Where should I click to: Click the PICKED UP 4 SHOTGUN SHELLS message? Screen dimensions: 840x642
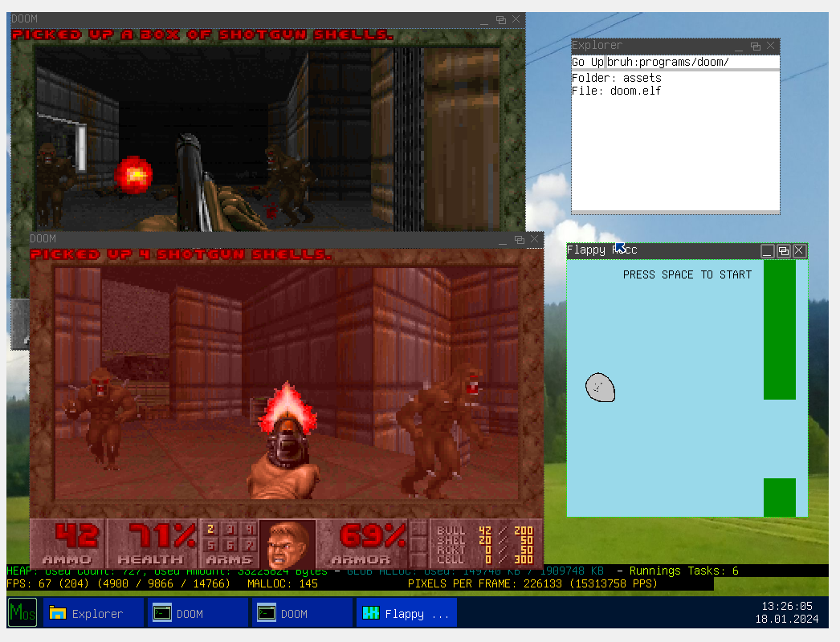pyautogui.click(x=181, y=255)
